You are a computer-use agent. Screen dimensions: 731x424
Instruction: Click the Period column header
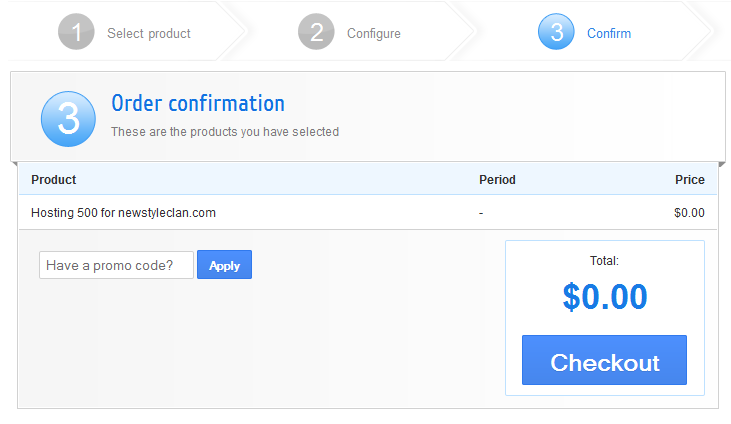497,180
